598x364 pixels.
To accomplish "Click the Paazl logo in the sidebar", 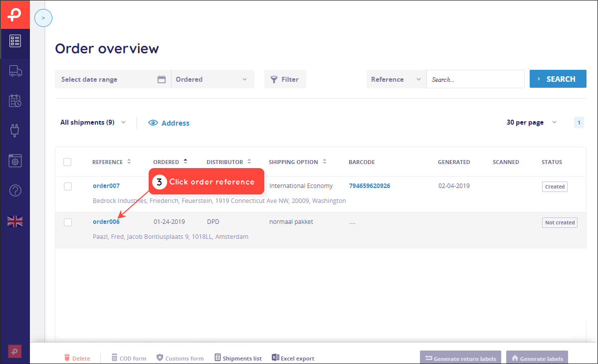I will [15, 14].
